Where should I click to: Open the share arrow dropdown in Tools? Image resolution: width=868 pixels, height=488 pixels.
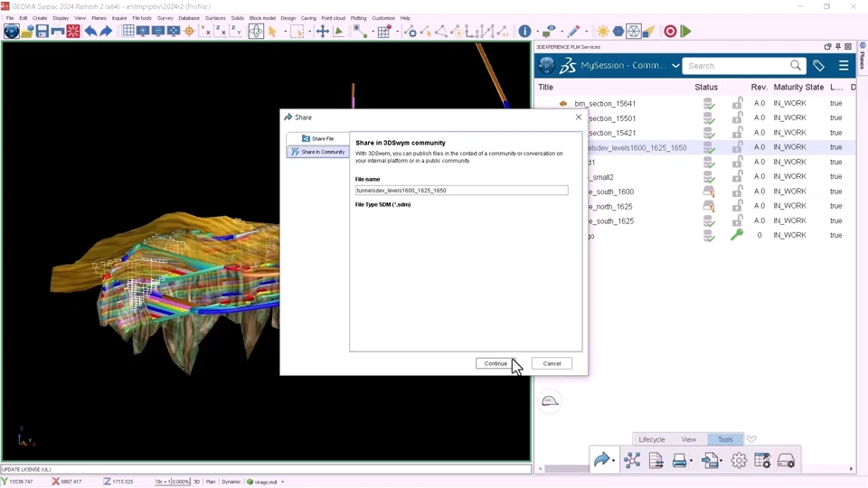(x=614, y=462)
